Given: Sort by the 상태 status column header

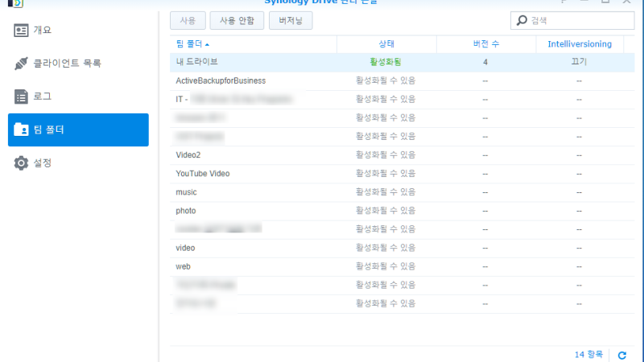Looking at the screenshot, I should point(386,44).
